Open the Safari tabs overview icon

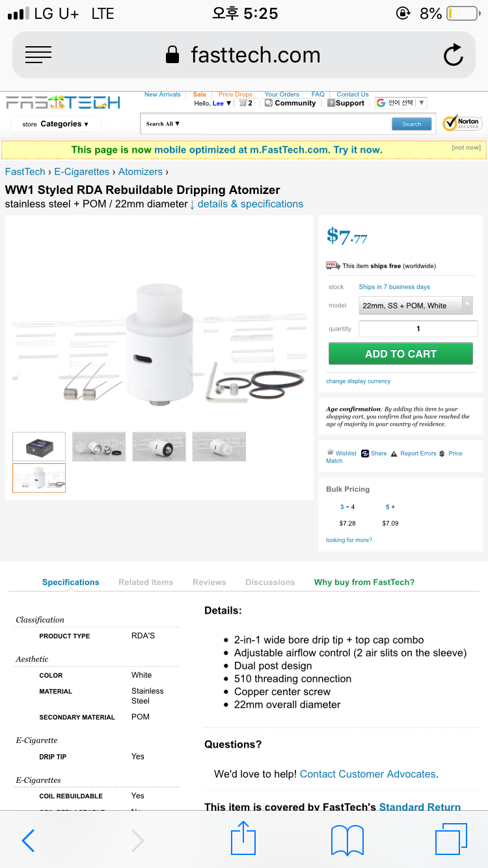pos(451,839)
